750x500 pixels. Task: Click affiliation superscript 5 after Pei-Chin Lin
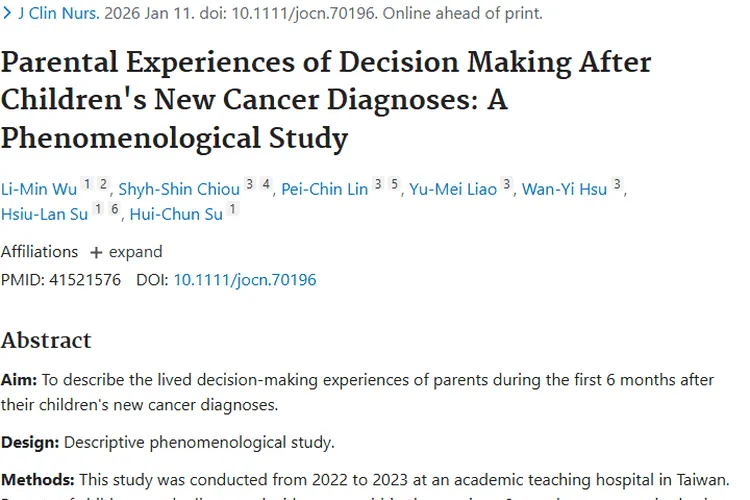click(394, 184)
